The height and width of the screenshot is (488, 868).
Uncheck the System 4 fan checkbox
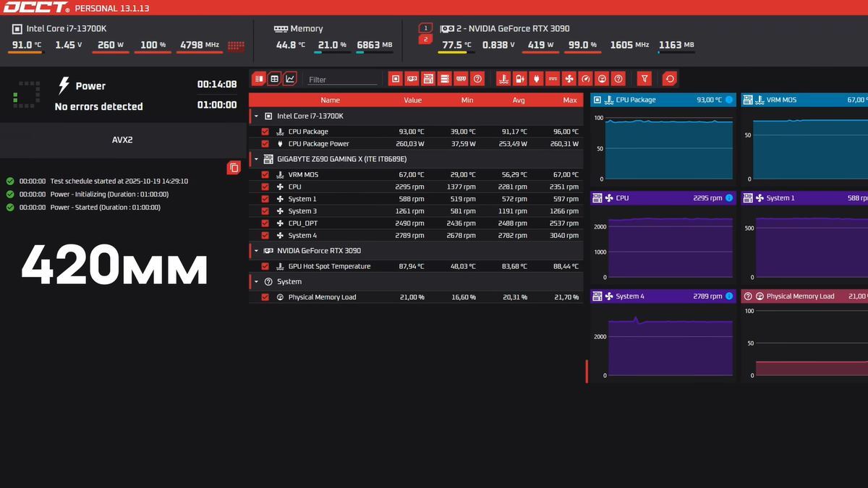[265, 236]
